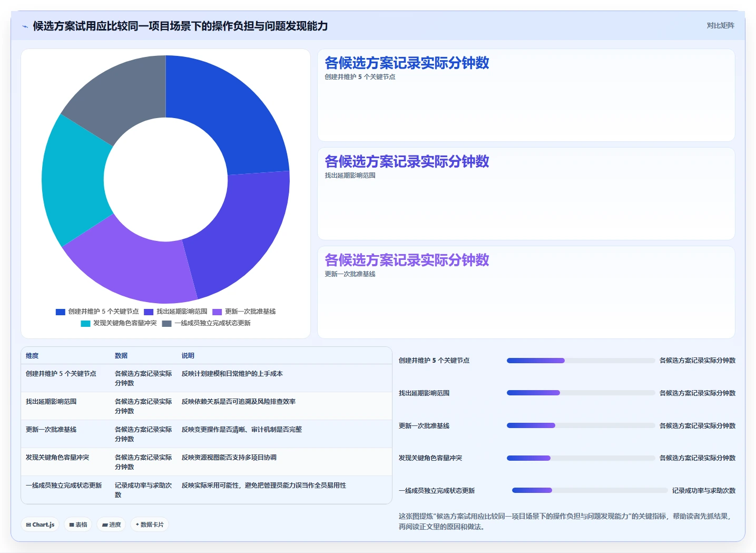Click the header title about 候选方案试用
Image resolution: width=756 pixels, height=553 pixels.
click(180, 26)
